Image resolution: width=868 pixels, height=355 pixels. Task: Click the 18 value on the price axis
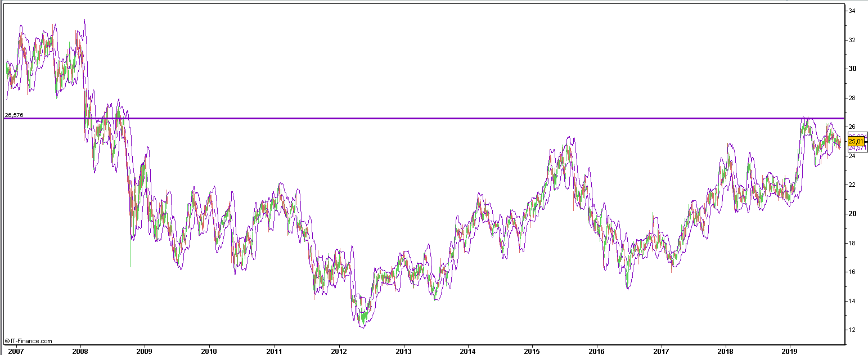[852, 243]
